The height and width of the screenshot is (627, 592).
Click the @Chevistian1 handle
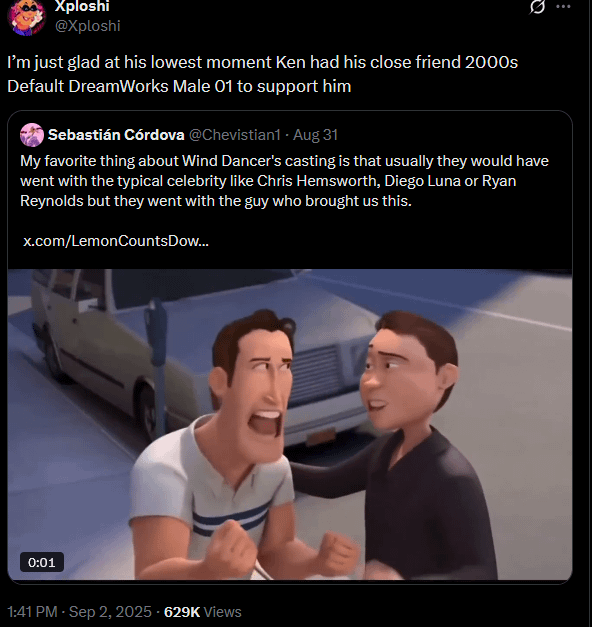(x=234, y=135)
